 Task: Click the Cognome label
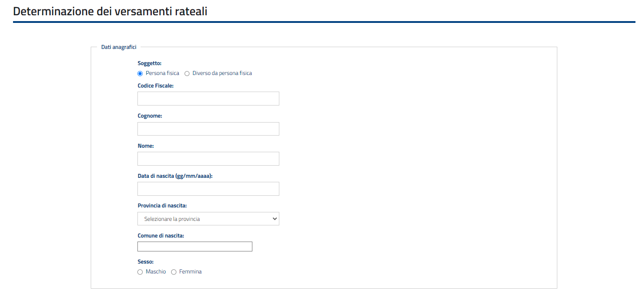pyautogui.click(x=150, y=115)
